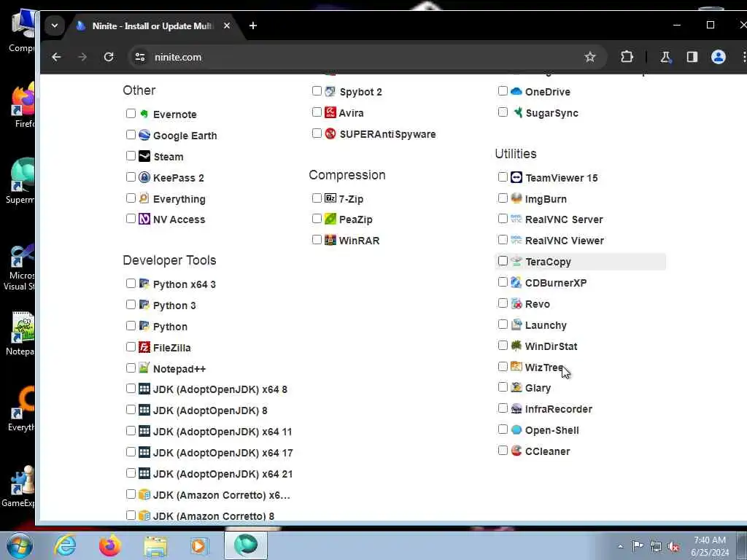Click the JDK (AdoptOpenJDK) 8 label
The width and height of the screenshot is (747, 560).
pyautogui.click(x=210, y=411)
